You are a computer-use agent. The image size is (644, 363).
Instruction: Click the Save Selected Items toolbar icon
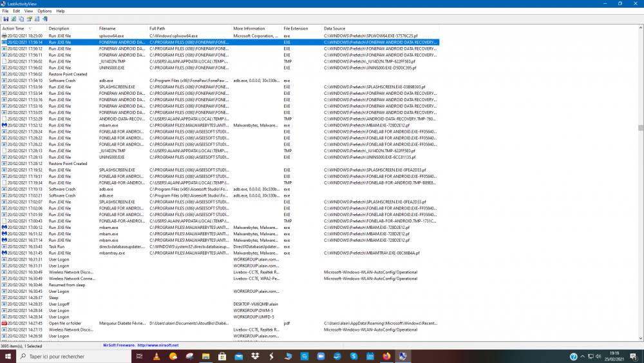tap(6, 19)
